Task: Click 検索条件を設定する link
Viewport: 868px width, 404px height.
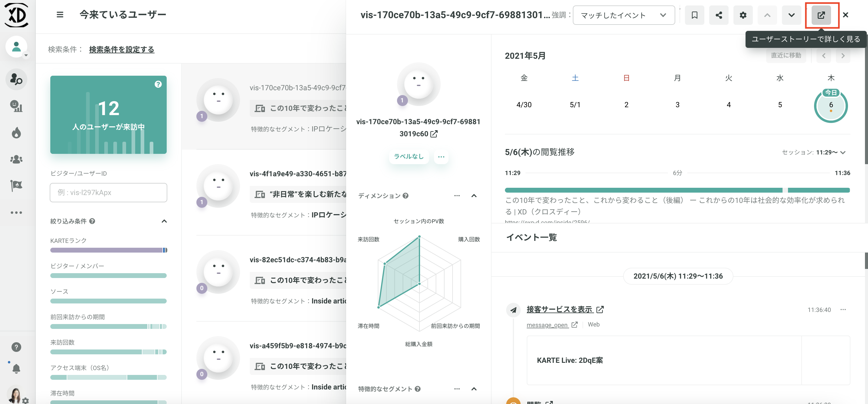Action: coord(122,49)
